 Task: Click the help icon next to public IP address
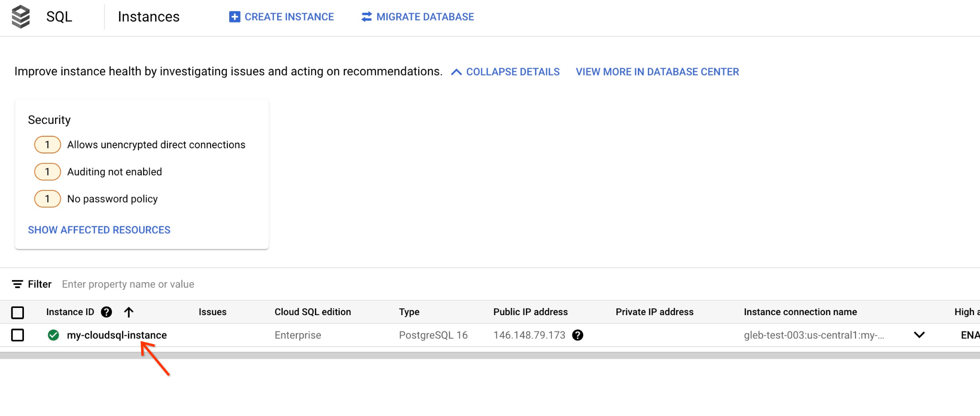[578, 335]
